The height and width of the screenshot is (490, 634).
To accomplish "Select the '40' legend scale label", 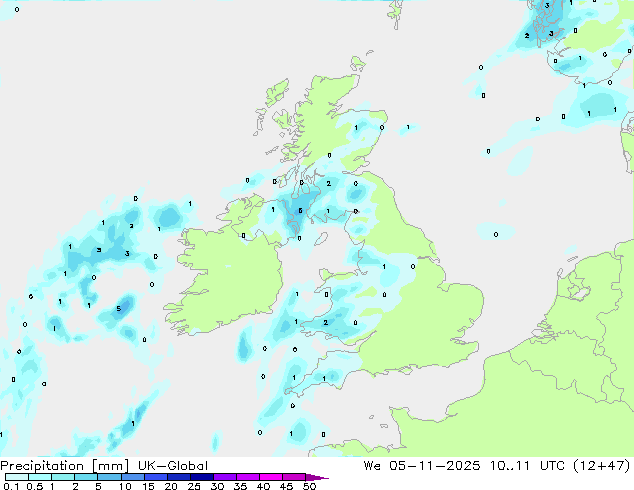I will pyautogui.click(x=263, y=486).
